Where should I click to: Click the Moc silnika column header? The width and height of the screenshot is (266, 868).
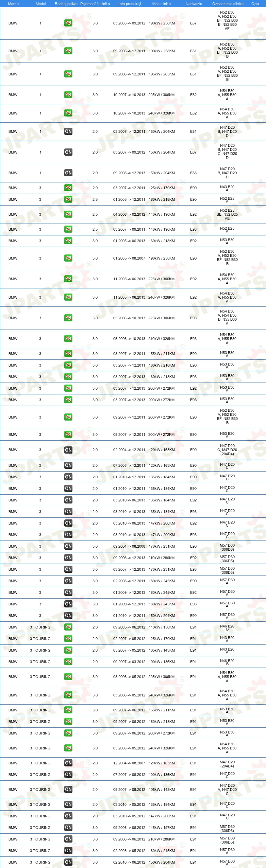(162, 4)
